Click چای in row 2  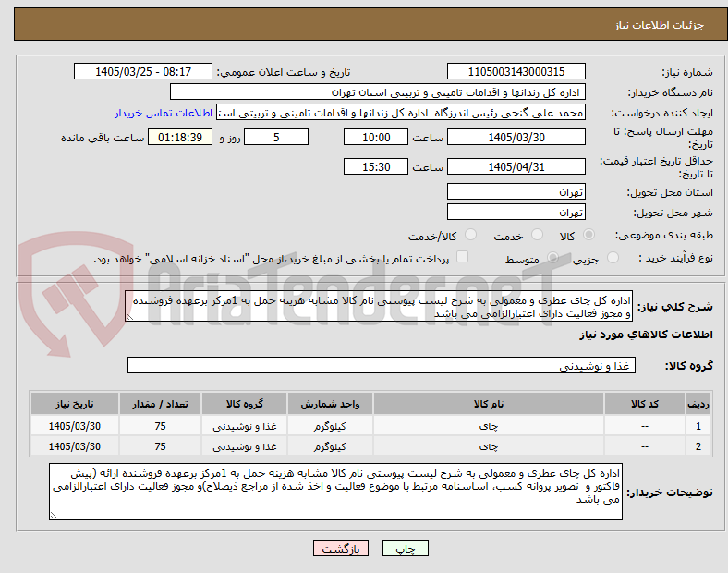click(x=489, y=446)
